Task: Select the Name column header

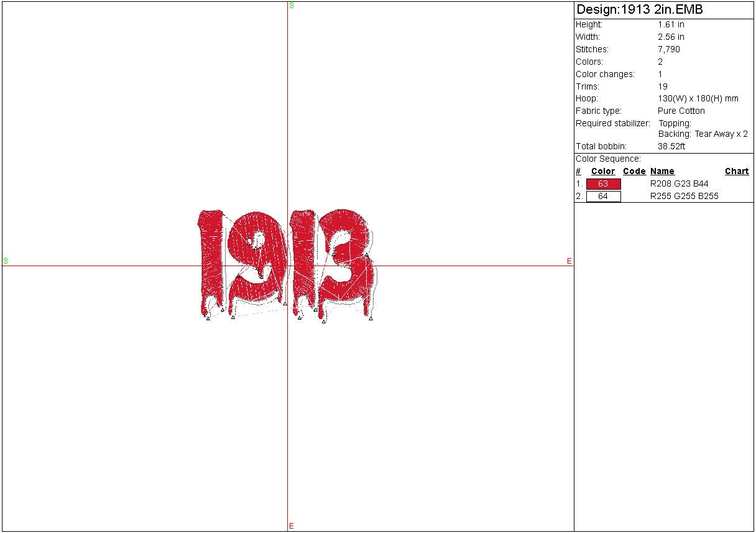Action: coord(662,172)
